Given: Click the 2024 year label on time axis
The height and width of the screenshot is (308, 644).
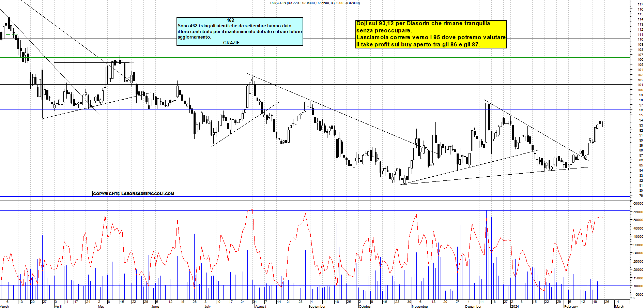Looking at the screenshot, I should point(515,306).
